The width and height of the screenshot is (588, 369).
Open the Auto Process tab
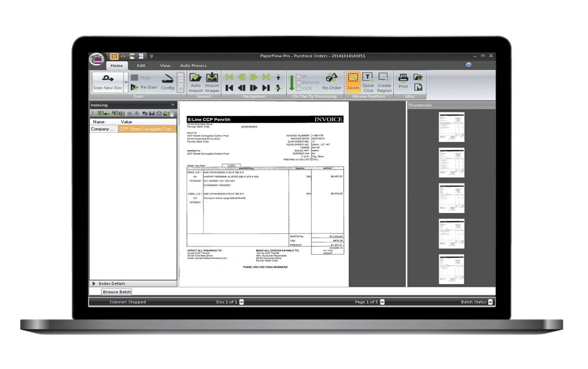(193, 65)
